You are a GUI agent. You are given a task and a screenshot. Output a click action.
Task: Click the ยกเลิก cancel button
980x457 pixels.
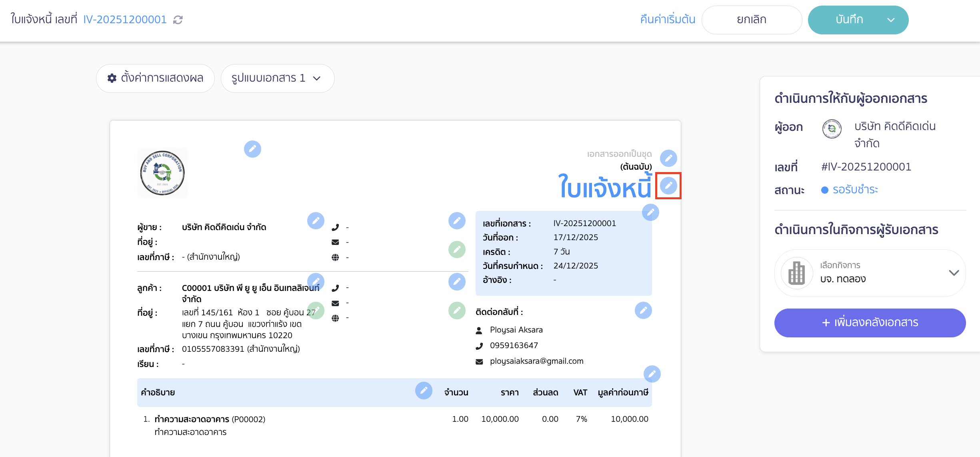click(752, 19)
